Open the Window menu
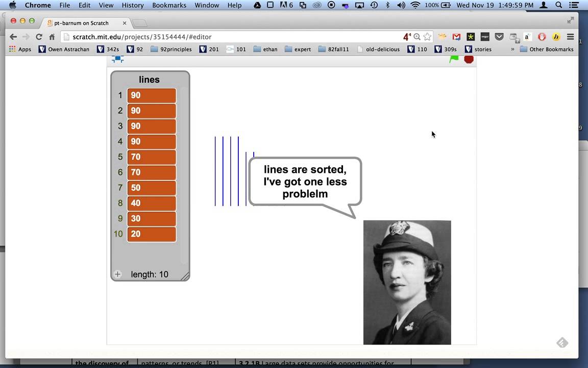Screen dimensions: 588x368 [x=207, y=5]
